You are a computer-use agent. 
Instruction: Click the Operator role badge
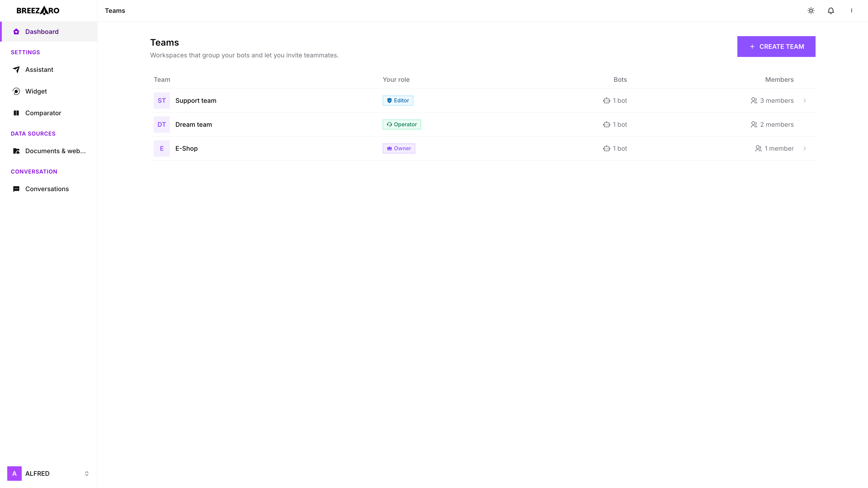point(402,125)
